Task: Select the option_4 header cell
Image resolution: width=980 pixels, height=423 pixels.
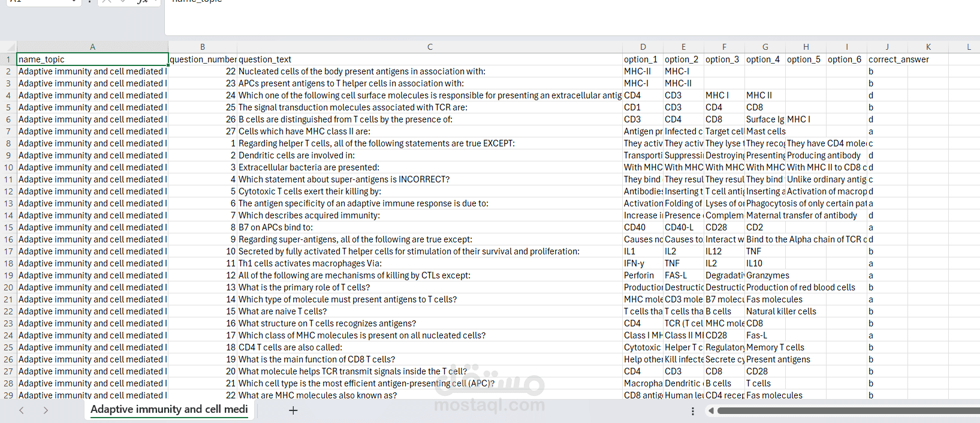Action: click(x=765, y=59)
